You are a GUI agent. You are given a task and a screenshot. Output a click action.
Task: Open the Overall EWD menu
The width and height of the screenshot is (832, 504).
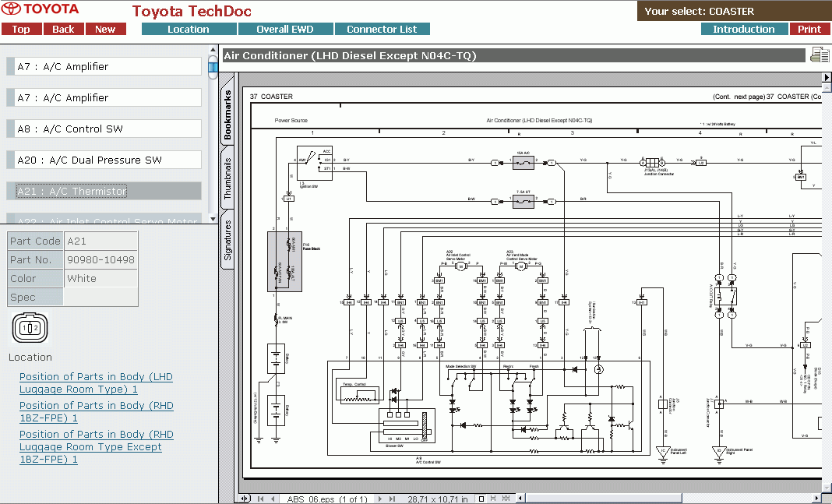[284, 30]
